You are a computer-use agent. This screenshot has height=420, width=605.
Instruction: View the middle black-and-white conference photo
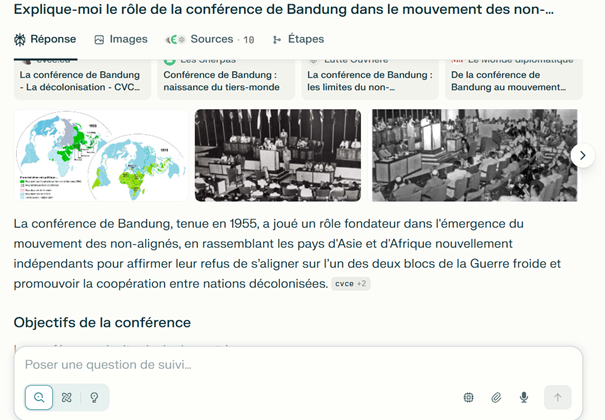(x=278, y=155)
